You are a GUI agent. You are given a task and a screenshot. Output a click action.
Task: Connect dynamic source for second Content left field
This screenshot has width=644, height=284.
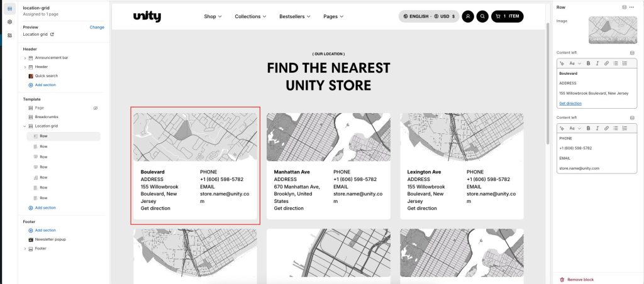[x=632, y=117]
